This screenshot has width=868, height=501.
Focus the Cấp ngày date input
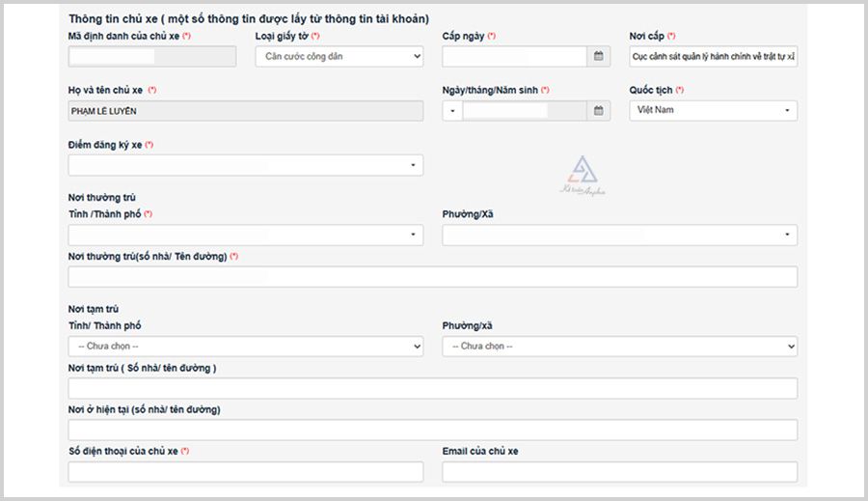click(x=514, y=57)
